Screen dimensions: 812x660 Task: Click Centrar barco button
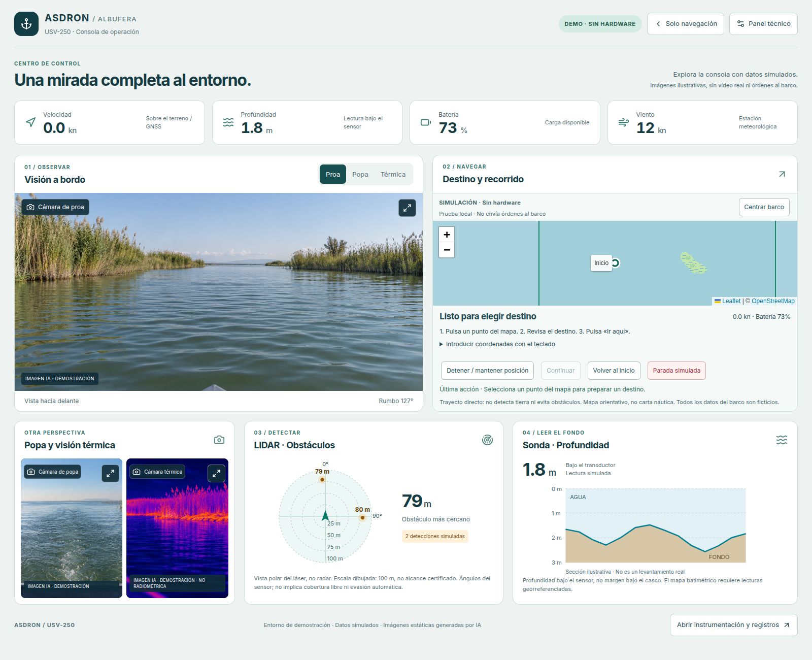(764, 207)
